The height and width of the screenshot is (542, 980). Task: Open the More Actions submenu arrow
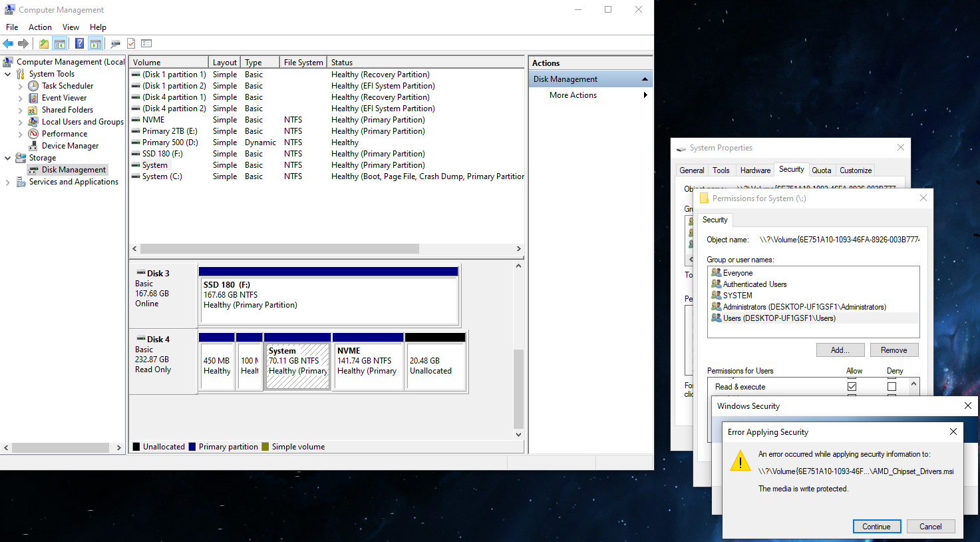[x=645, y=95]
